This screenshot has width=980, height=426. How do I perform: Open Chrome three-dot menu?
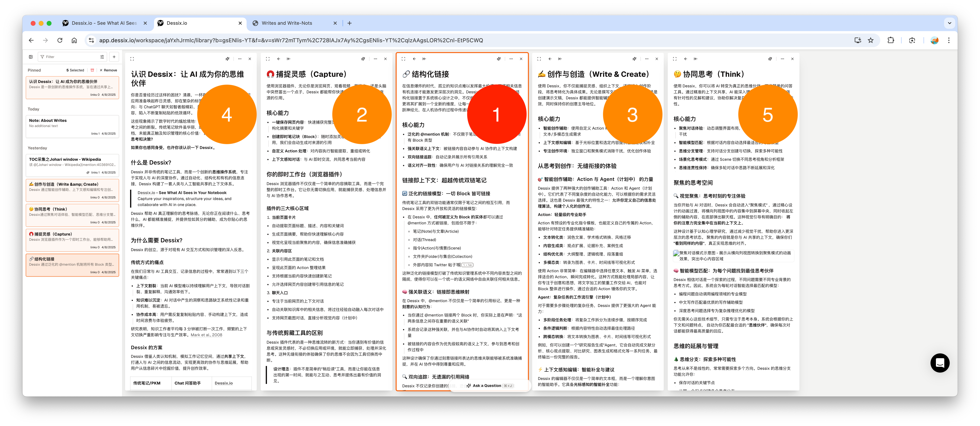coord(949,40)
